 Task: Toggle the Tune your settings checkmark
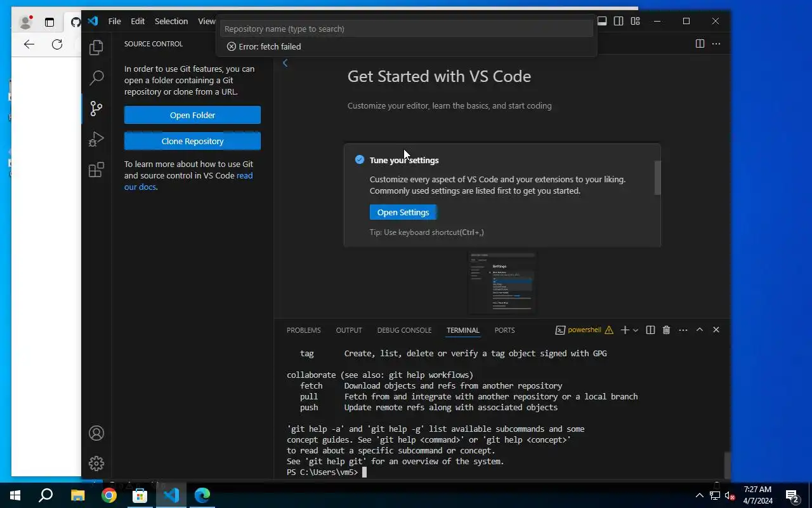pos(360,159)
